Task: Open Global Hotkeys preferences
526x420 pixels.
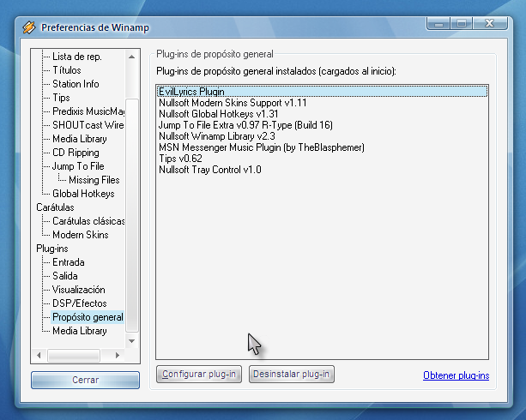Action: pyautogui.click(x=83, y=194)
